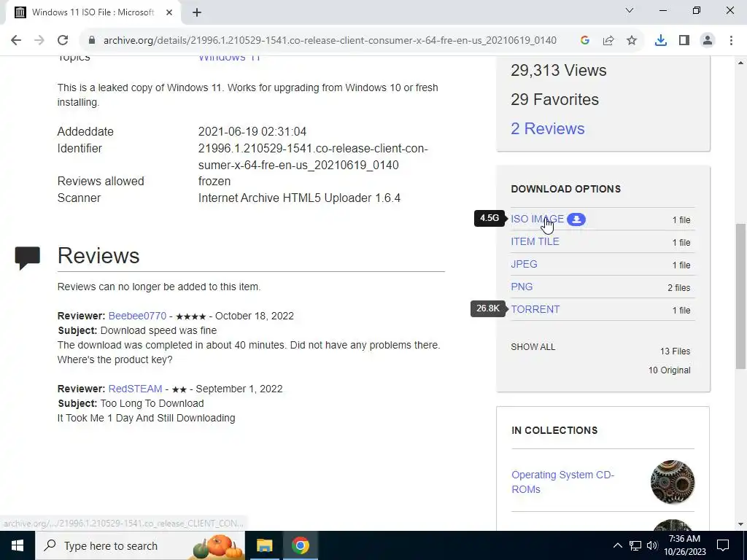Close the Windows 11 ISO File tab
This screenshot has height=560, width=747.
tap(169, 12)
